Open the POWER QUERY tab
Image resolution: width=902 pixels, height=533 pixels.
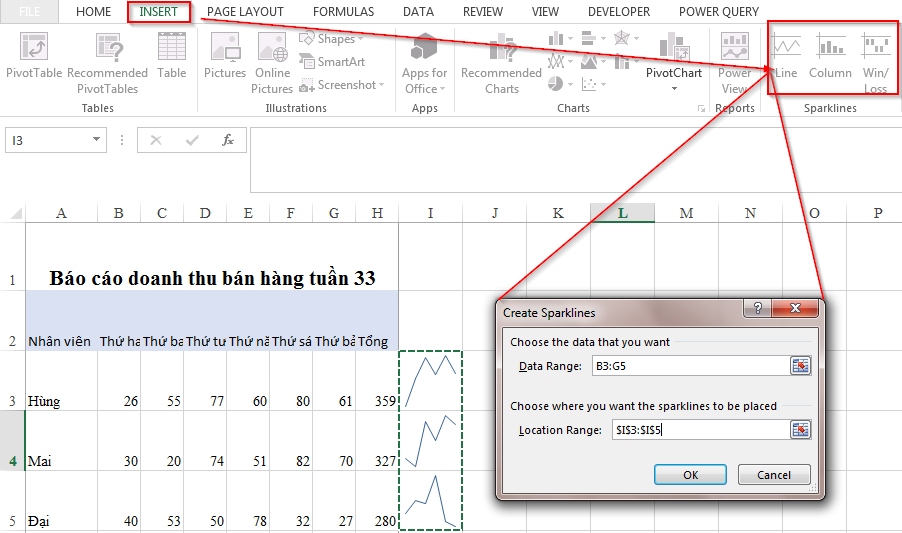coord(719,11)
